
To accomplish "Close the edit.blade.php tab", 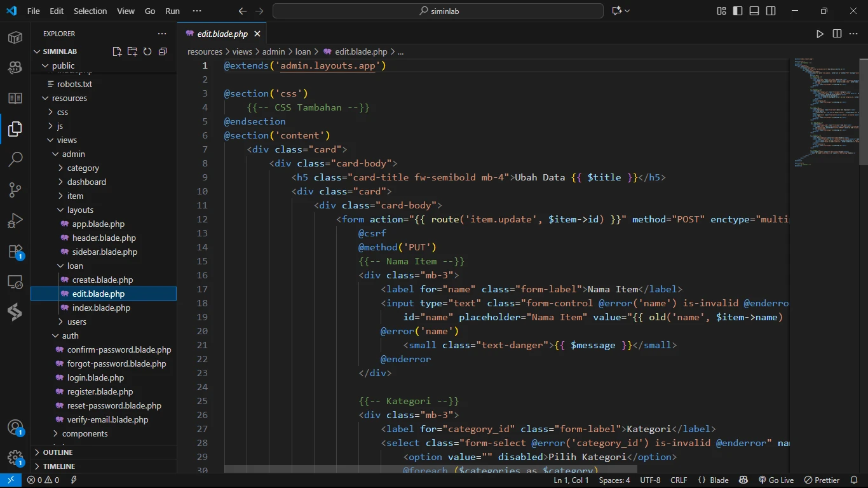I will (x=257, y=34).
